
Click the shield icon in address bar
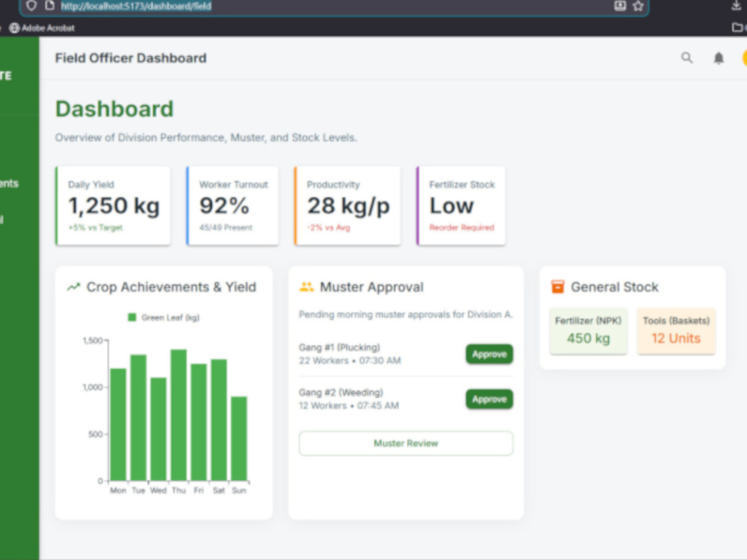click(x=31, y=6)
